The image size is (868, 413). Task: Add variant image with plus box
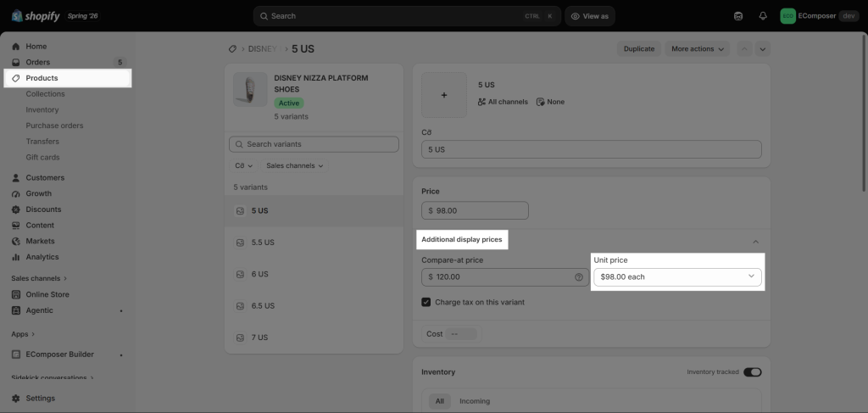tap(444, 95)
